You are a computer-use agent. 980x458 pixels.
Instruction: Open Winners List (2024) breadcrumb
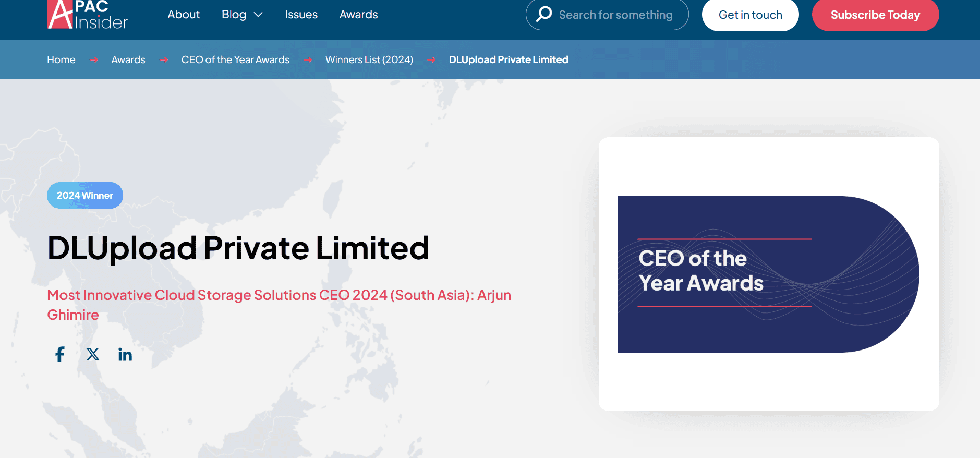[x=369, y=59]
